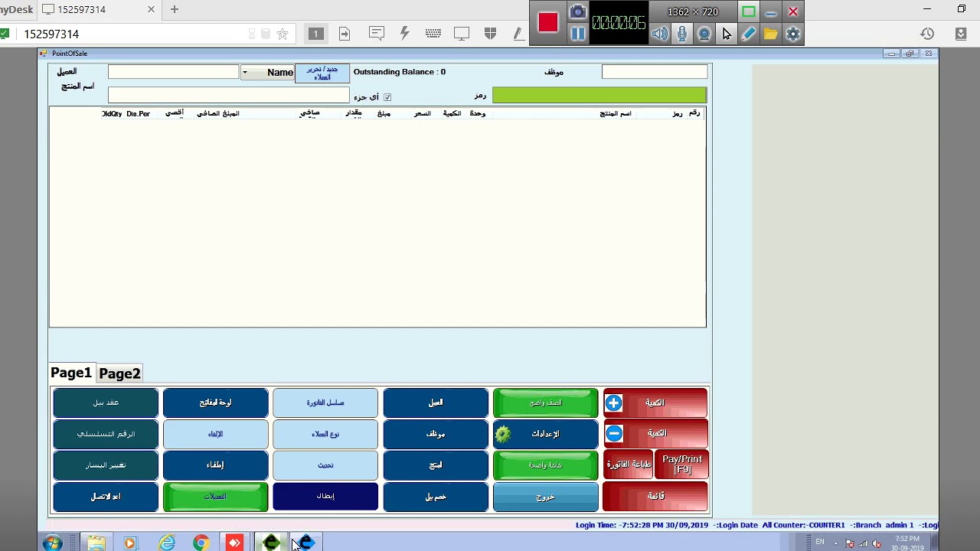Click the light-blue الإلغاء cancel button
980x551 pixels.
point(215,434)
